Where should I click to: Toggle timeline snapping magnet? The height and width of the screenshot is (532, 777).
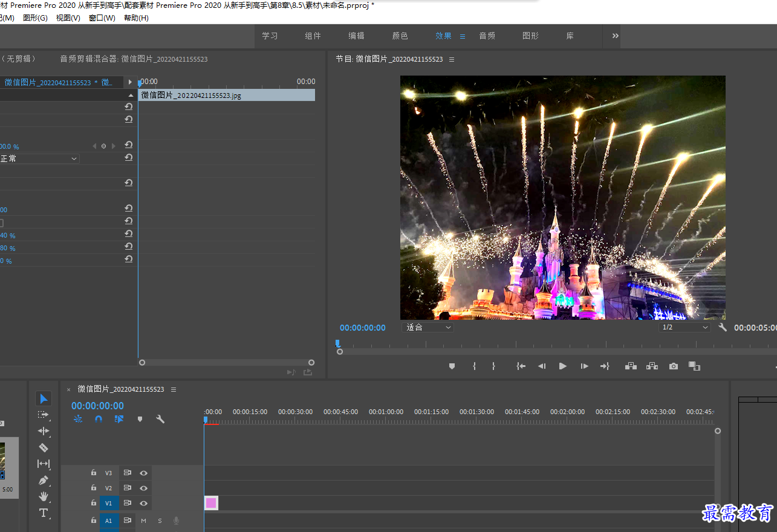click(99, 419)
